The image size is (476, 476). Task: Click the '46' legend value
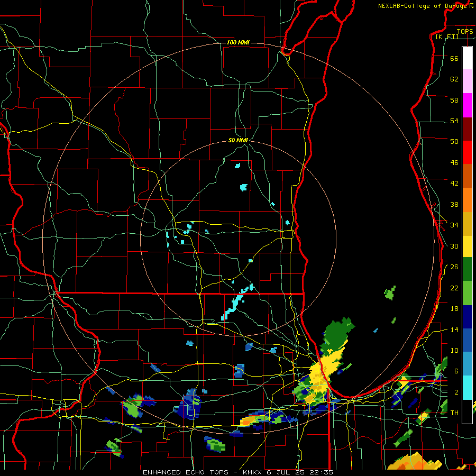[454, 163]
